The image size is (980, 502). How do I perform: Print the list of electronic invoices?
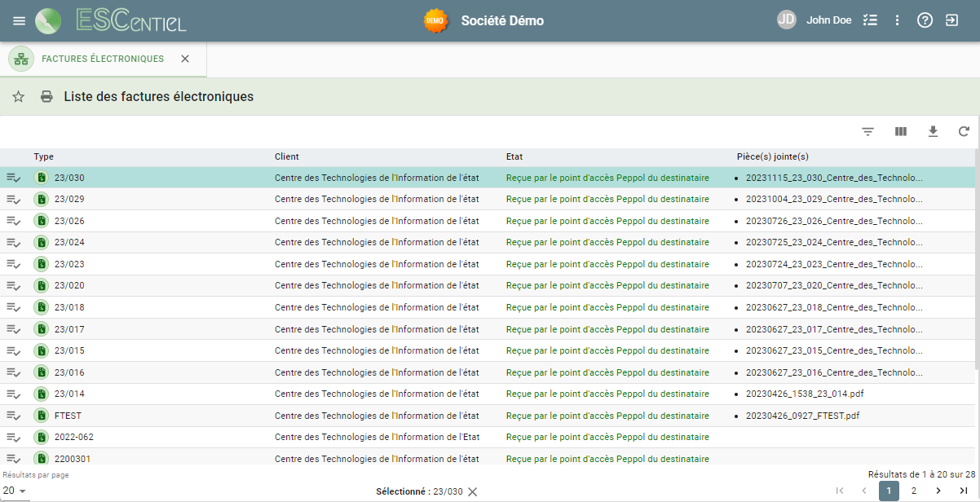pyautogui.click(x=47, y=97)
